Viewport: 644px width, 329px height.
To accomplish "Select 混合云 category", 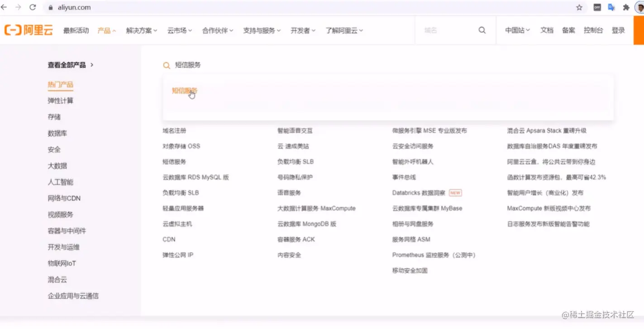I will (57, 280).
